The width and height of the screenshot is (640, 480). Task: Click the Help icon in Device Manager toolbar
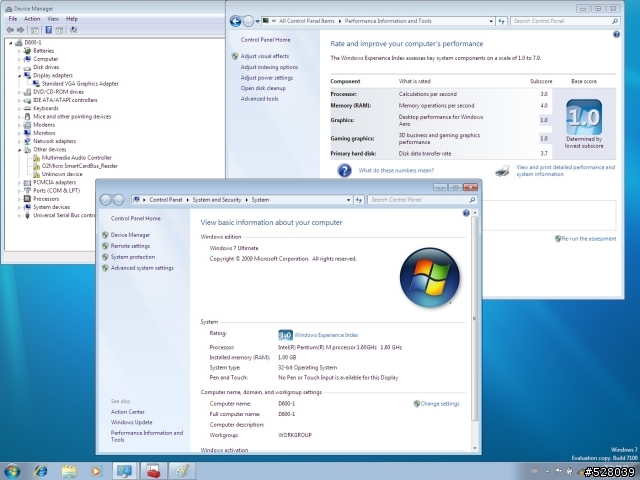pyautogui.click(x=49, y=30)
